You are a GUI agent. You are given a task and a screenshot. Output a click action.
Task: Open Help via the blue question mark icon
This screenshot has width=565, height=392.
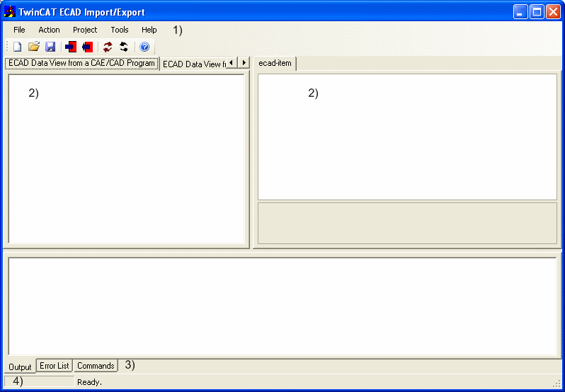[144, 47]
